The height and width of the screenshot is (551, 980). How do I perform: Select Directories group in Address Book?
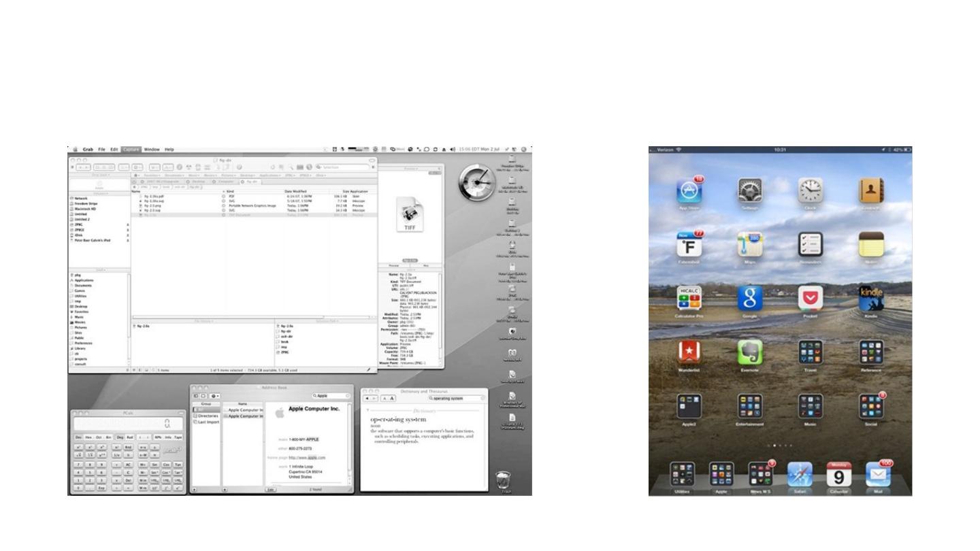point(206,416)
